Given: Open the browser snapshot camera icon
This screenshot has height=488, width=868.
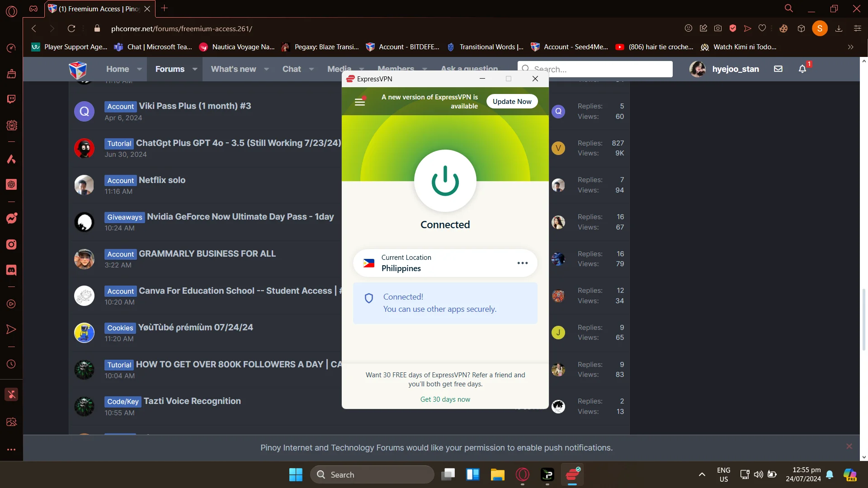Looking at the screenshot, I should click(718, 28).
